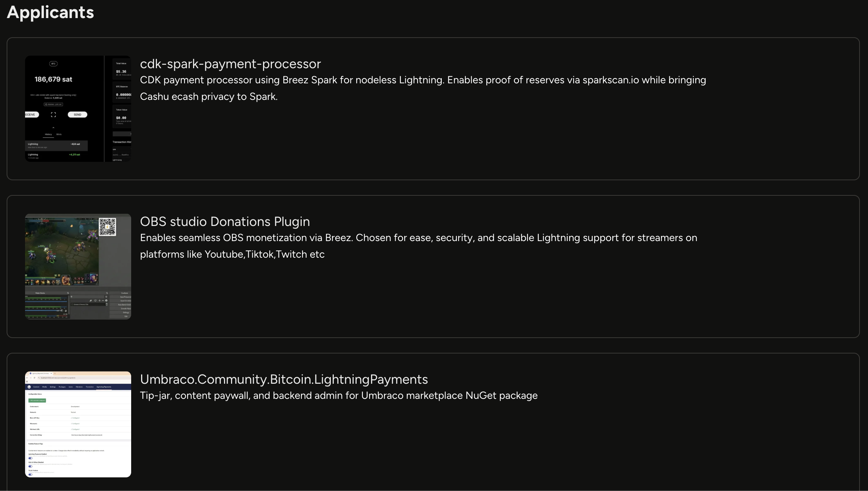This screenshot has height=491, width=868.
Task: Click the SEND button in wallet preview
Action: pos(77,115)
